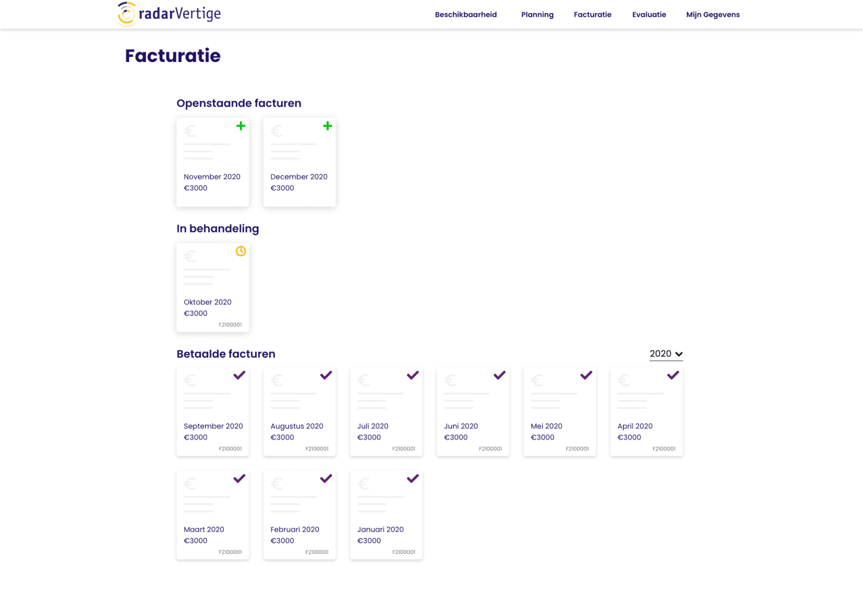Select Facturatie in the navigation bar
This screenshot has width=863, height=616.
pos(592,15)
